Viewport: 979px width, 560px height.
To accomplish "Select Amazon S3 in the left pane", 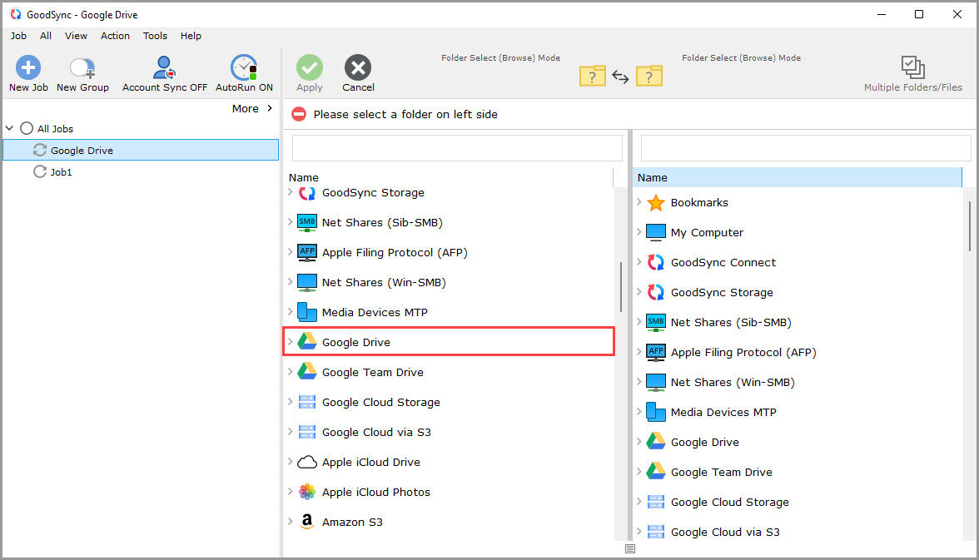I will pos(352,522).
